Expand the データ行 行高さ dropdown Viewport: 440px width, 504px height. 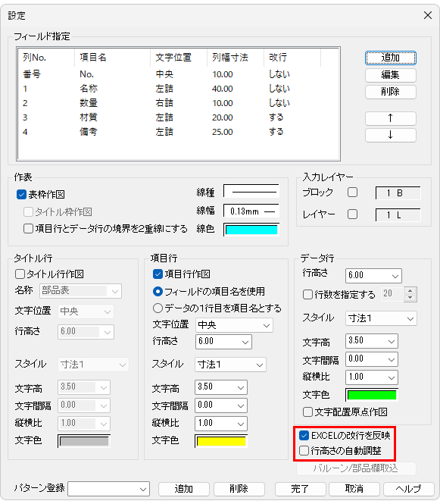[373, 275]
